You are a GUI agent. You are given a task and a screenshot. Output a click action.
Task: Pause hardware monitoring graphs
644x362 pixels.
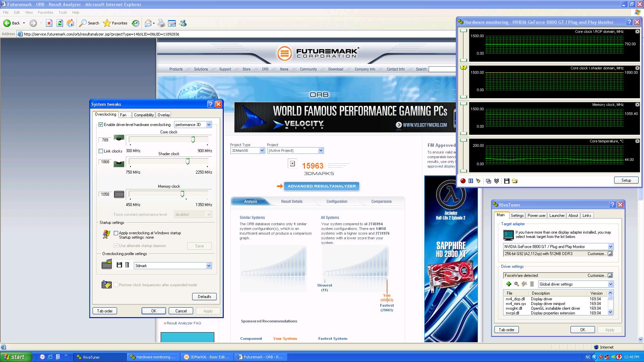click(471, 181)
